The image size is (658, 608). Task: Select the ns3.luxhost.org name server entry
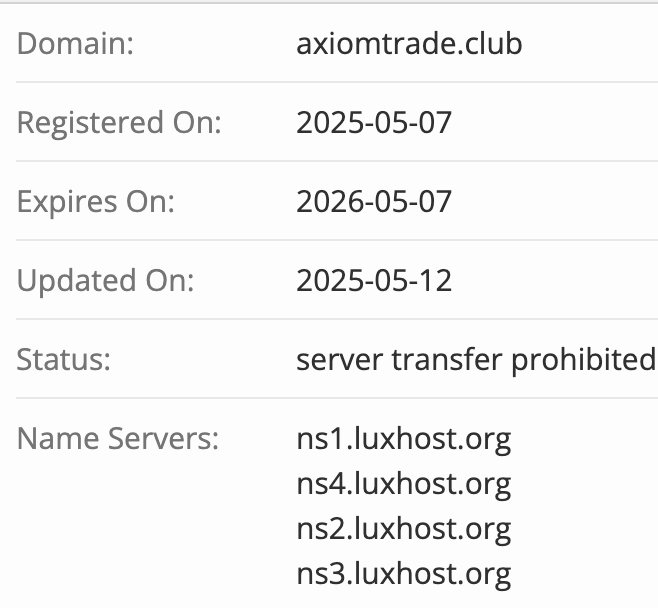point(403,574)
